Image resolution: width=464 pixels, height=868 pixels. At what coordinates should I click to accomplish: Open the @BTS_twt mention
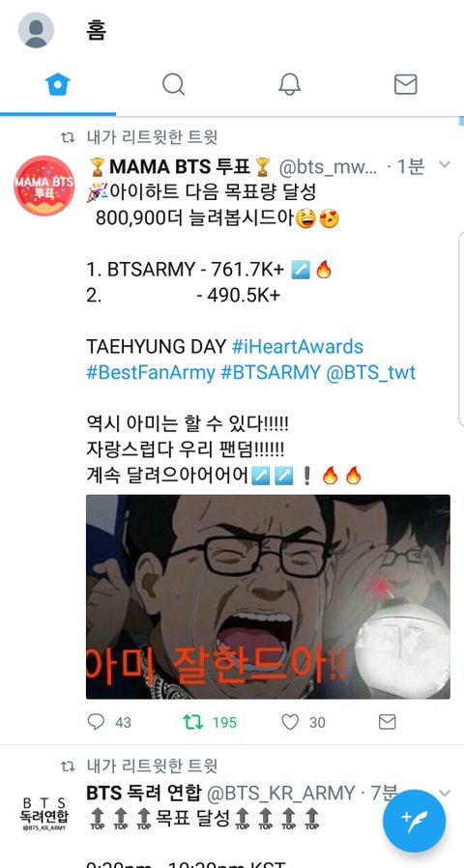click(370, 372)
